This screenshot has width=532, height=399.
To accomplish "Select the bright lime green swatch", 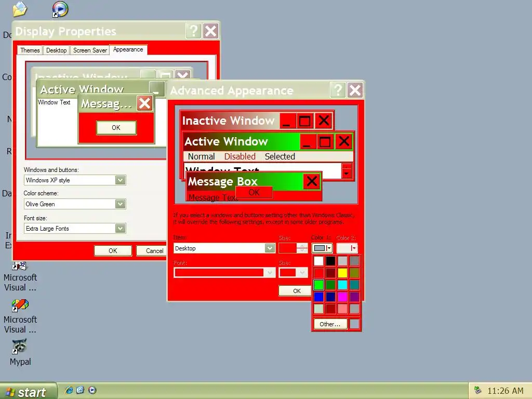I will tap(318, 285).
